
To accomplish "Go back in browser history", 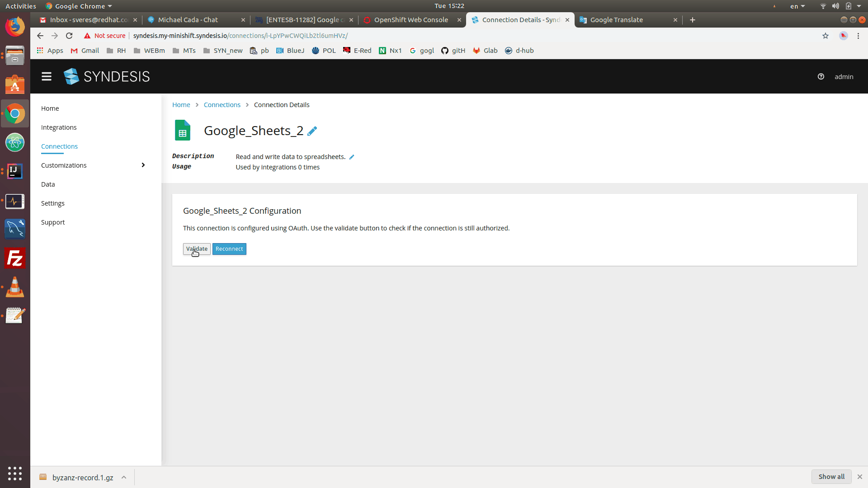I will (40, 36).
